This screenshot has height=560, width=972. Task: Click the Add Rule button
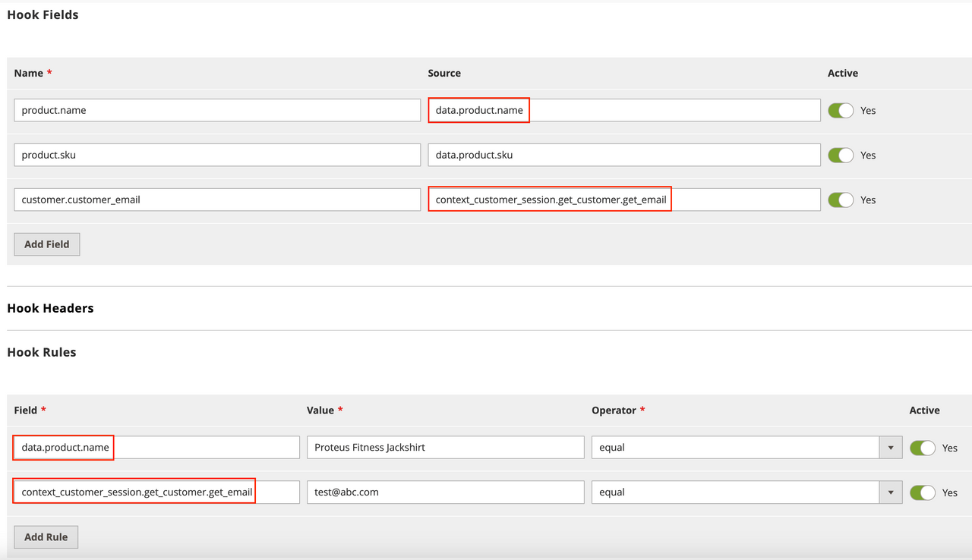(46, 536)
